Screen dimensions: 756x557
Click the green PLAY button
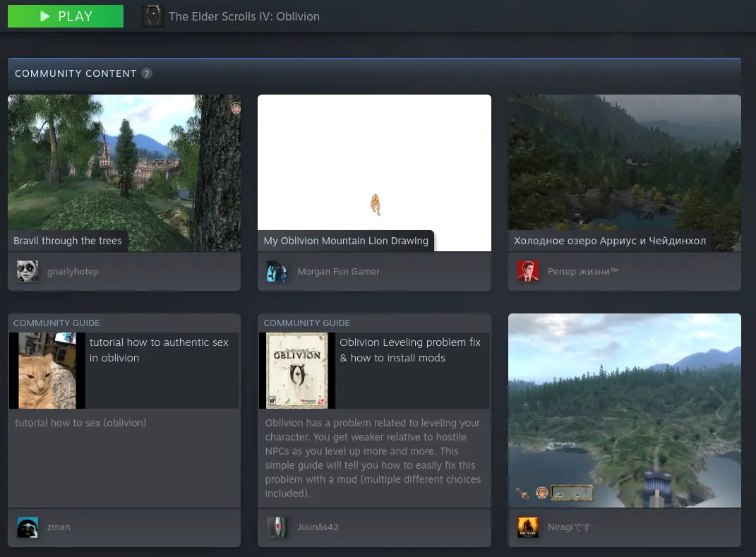pos(66,16)
